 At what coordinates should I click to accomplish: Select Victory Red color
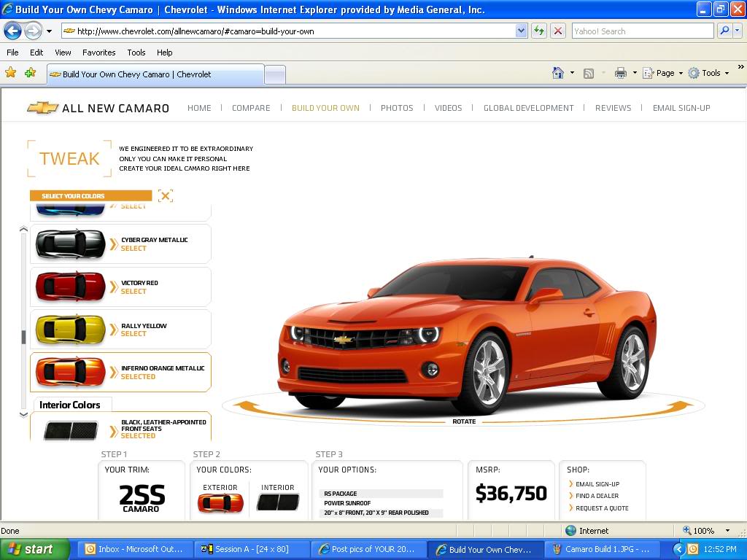120,287
